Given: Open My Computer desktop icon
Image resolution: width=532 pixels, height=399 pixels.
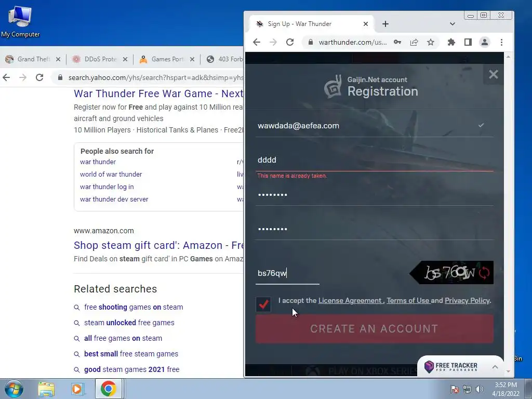Looking at the screenshot, I should (20, 21).
